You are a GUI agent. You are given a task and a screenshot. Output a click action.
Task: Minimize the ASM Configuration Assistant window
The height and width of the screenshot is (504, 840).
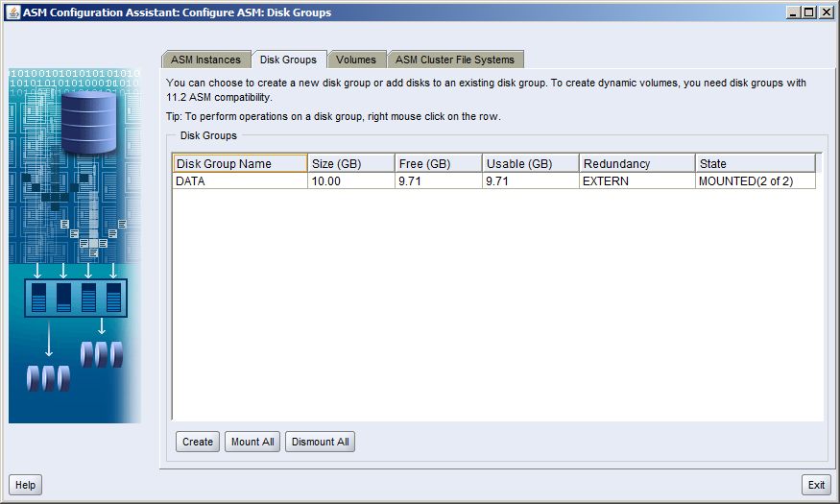click(794, 12)
